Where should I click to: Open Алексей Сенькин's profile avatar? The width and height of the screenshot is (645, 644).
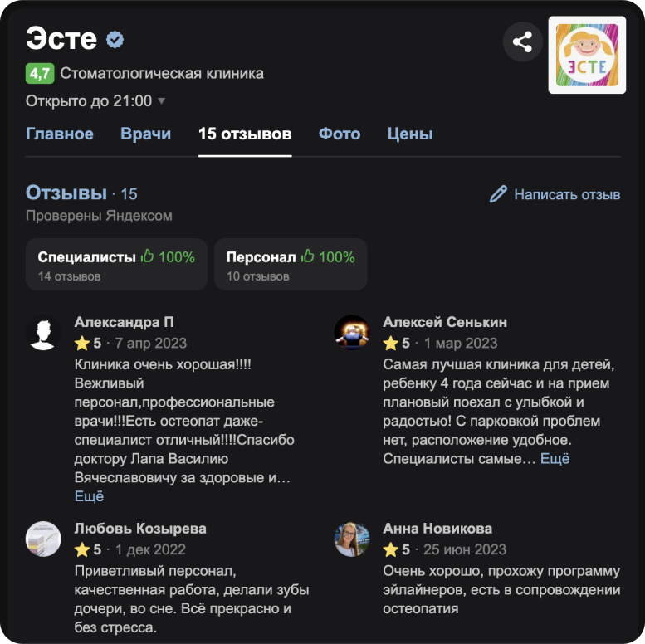(352, 332)
